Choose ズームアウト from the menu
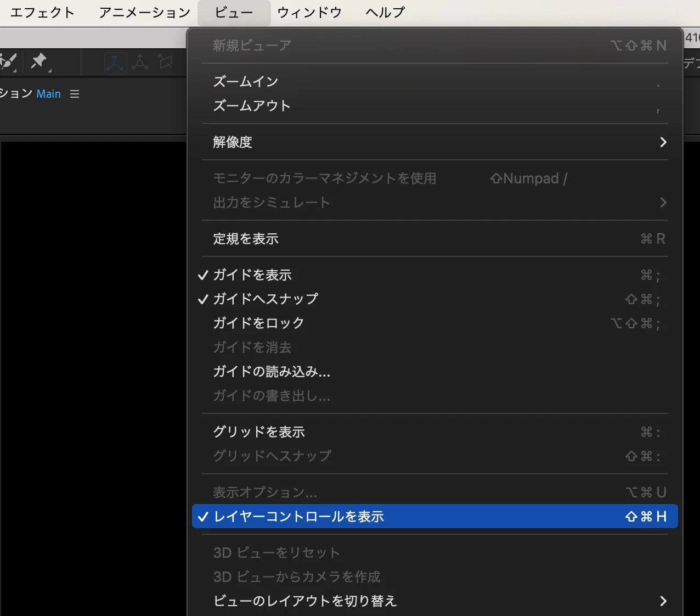This screenshot has width=700, height=616. click(435, 106)
